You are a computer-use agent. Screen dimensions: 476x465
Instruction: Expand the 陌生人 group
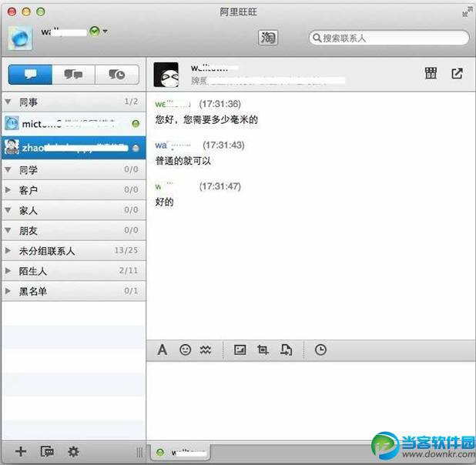[x=8, y=270]
